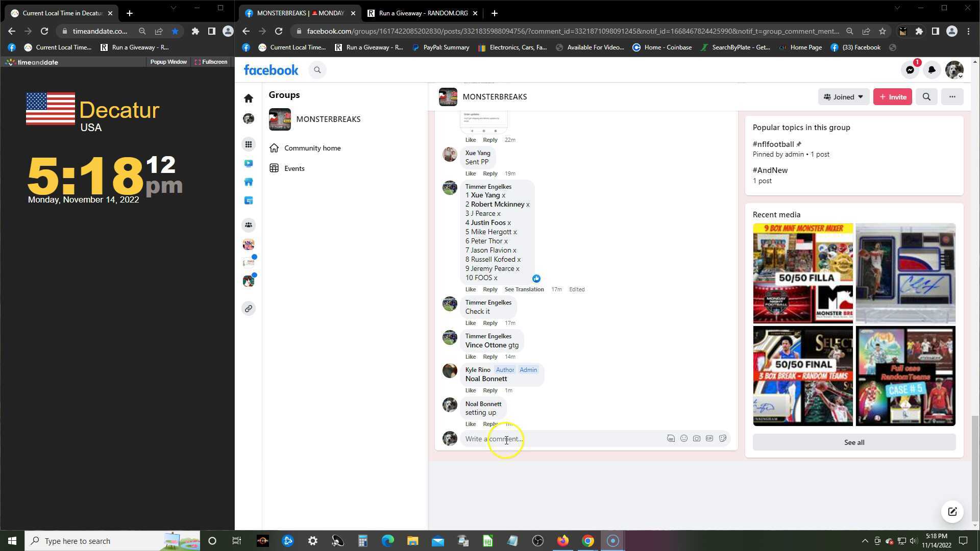
Task: Open the notifications bell
Action: point(932,70)
